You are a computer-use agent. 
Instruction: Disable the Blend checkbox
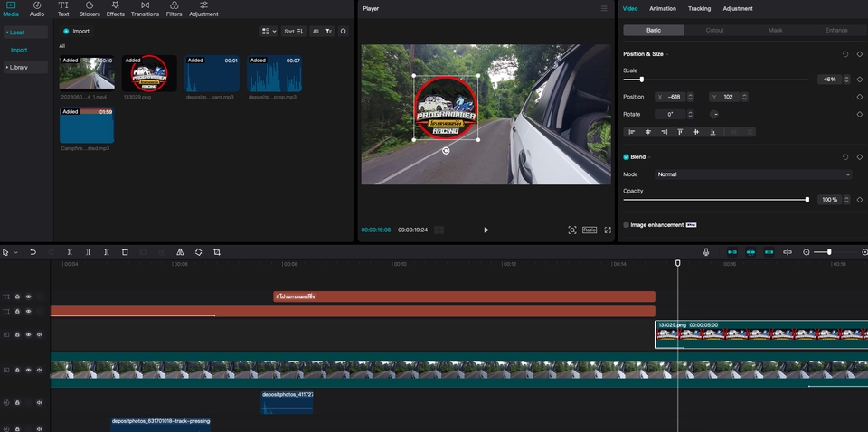626,157
